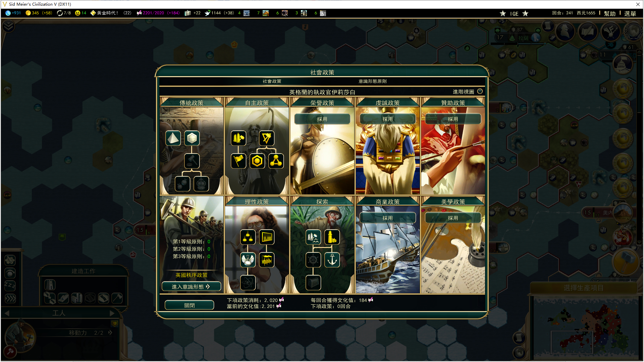Click the 探索 Exploration branch header
This screenshot has height=362, width=644.
click(x=322, y=201)
